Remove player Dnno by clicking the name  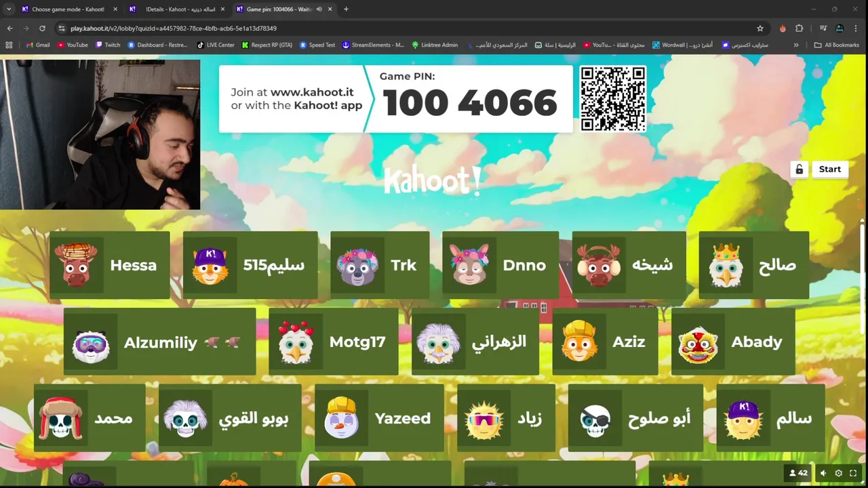click(x=524, y=265)
